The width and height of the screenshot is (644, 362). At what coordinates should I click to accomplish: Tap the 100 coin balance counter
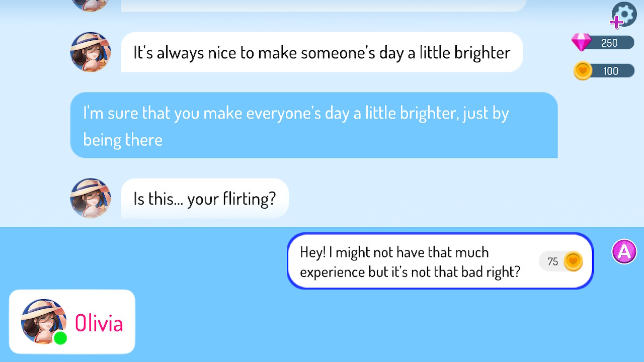point(610,71)
